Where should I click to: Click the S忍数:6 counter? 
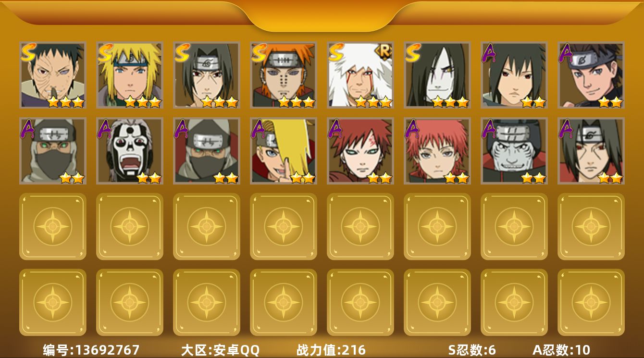point(472,350)
